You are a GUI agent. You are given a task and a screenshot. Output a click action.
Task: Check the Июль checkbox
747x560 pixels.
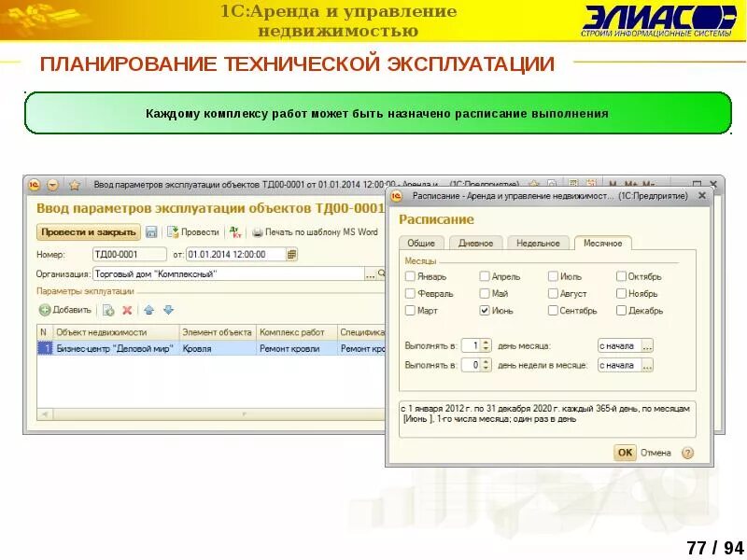553,276
